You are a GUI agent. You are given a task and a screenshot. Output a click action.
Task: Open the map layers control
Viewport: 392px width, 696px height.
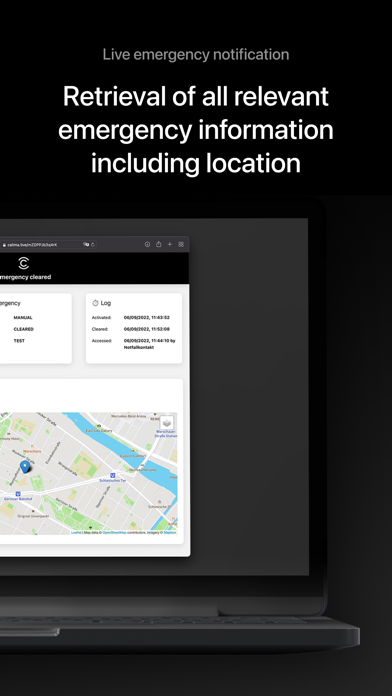[167, 423]
